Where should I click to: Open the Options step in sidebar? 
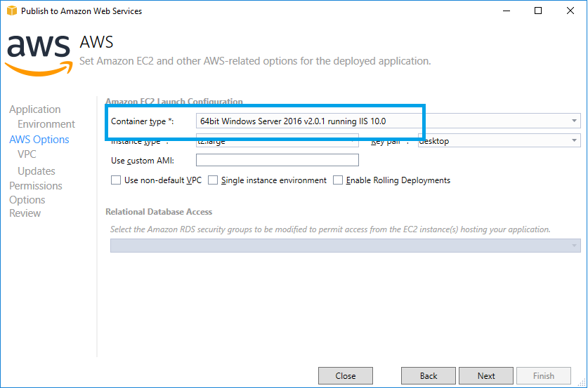click(x=27, y=200)
